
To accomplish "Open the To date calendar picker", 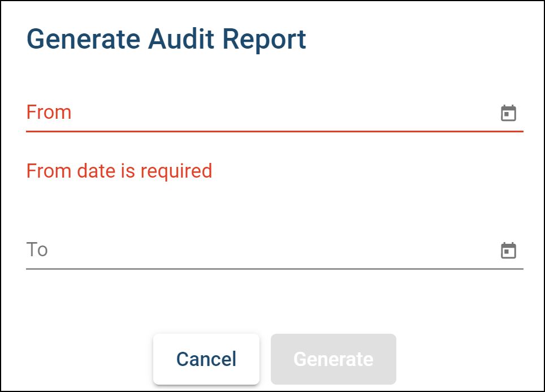I will coord(509,250).
